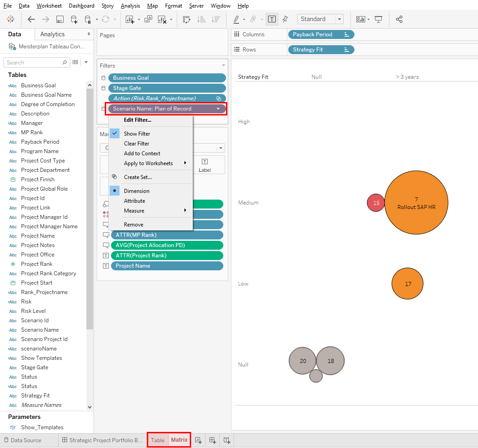Click AVG(Project Allocation PD) pill
The width and height of the screenshot is (478, 448).
click(167, 245)
